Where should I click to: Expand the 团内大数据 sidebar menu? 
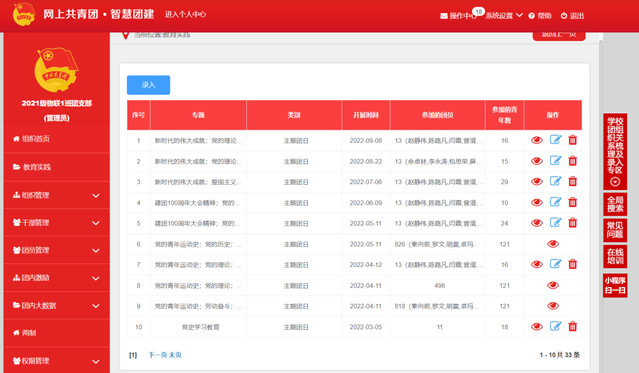click(x=57, y=305)
